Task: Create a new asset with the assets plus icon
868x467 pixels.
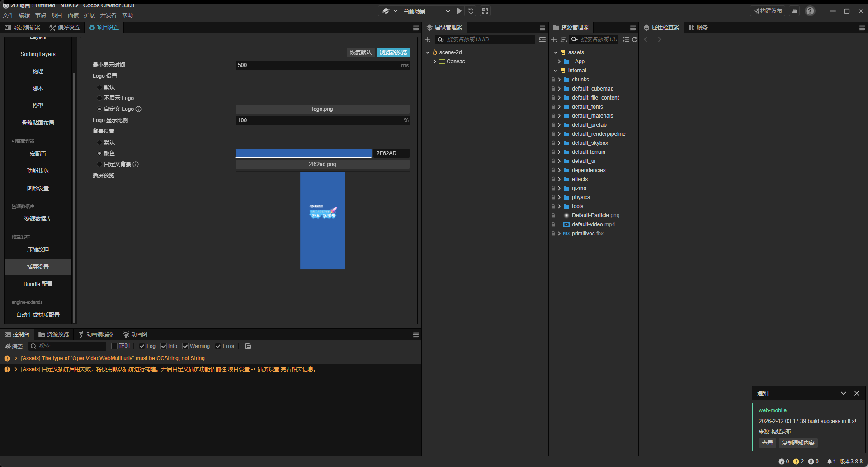Action: click(x=554, y=39)
